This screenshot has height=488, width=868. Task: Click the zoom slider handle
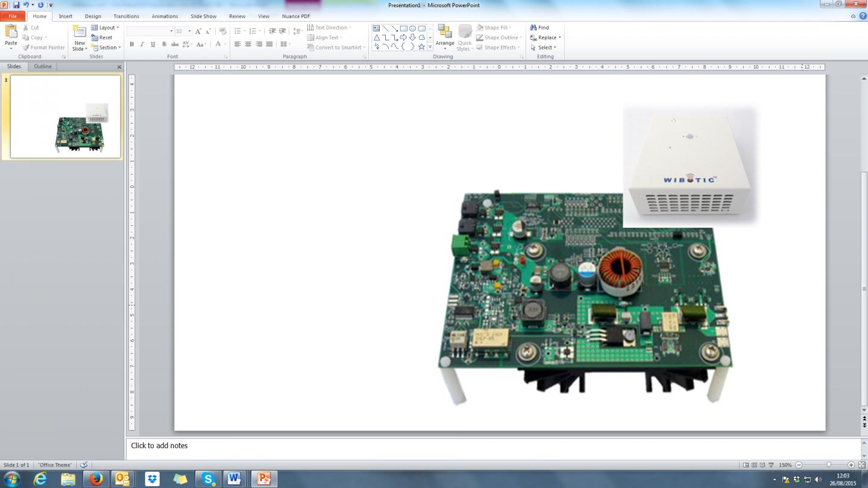[829, 465]
